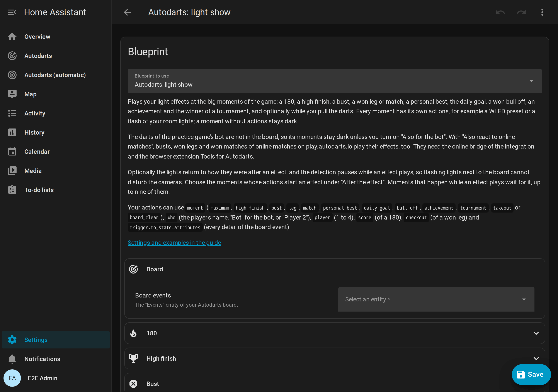This screenshot has width=558, height=392.
Task: Go back using the arrow icon
Action: point(127,12)
